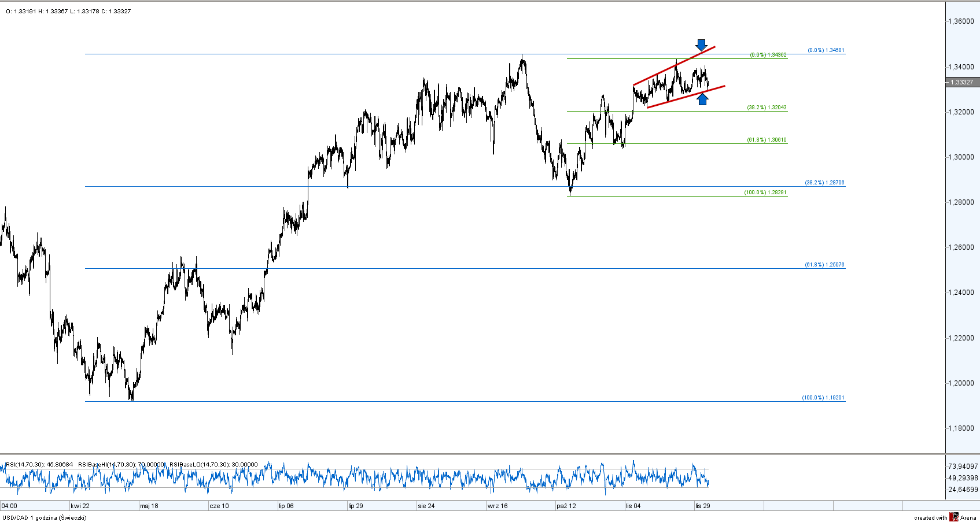Click the 04:00 time axis label
This screenshot has height=522, width=980.
click(10, 506)
